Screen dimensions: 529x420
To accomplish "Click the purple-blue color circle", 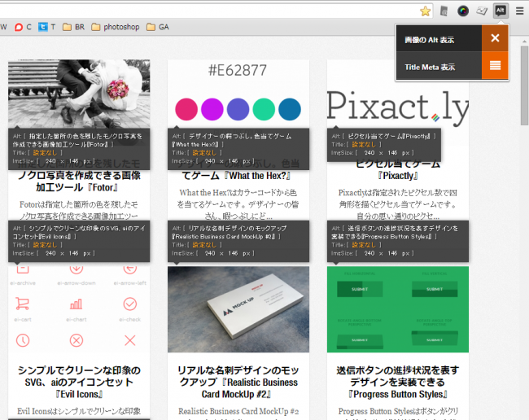I will [x=238, y=109].
